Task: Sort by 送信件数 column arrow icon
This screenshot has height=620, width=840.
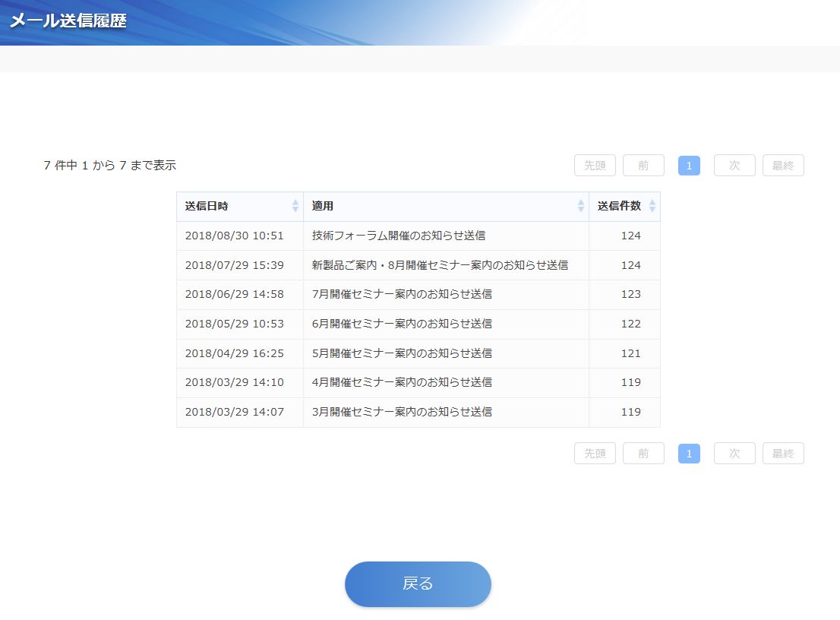Action: click(652, 206)
